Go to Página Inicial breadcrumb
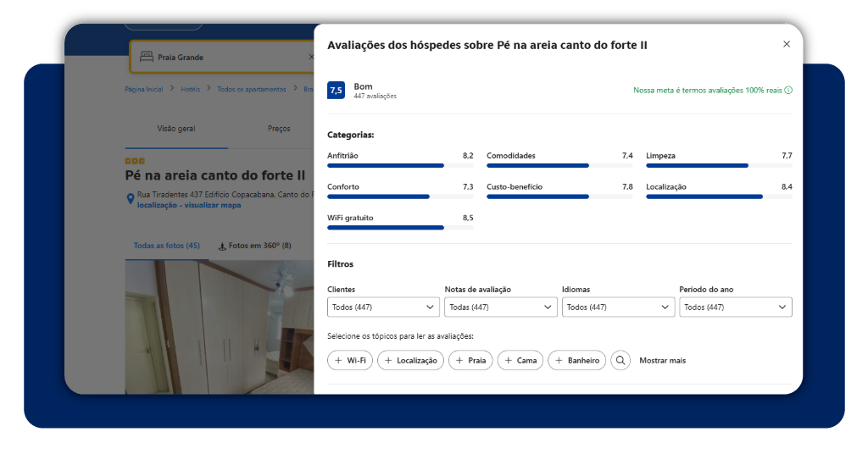The image size is (868, 454). pyautogui.click(x=144, y=89)
